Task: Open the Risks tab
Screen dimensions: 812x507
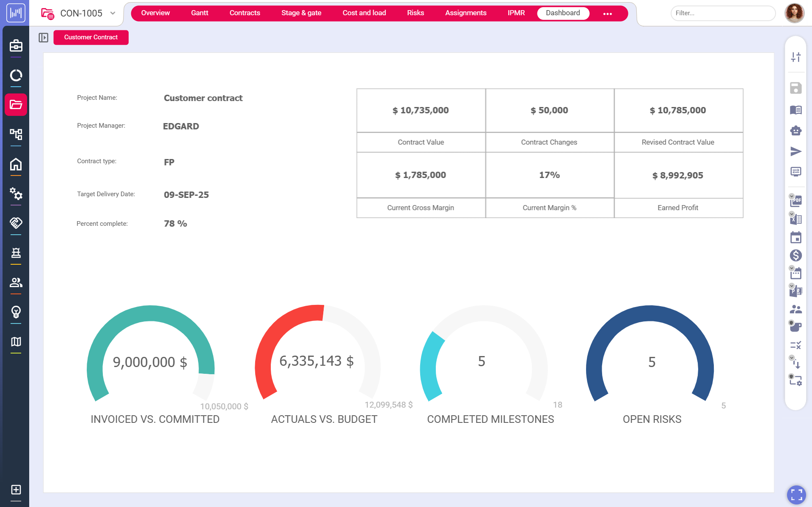Action: pos(415,13)
